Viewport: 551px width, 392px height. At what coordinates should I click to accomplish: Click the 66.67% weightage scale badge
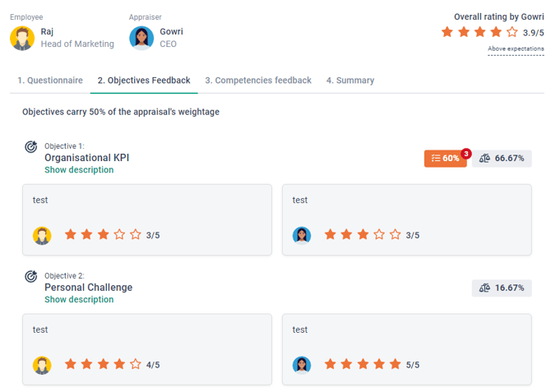coord(502,159)
